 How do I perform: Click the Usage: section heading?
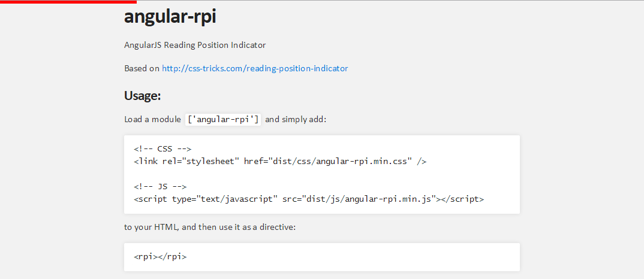[142, 96]
